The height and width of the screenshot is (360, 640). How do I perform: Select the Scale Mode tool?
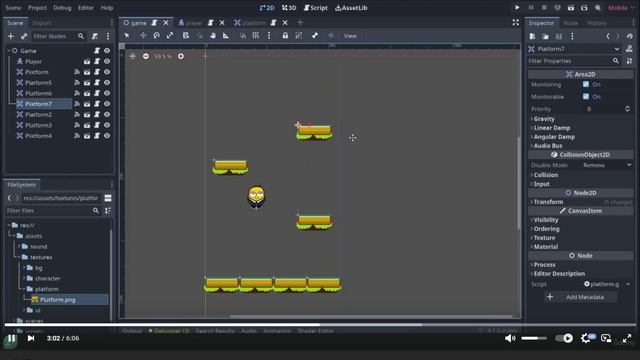(x=170, y=36)
